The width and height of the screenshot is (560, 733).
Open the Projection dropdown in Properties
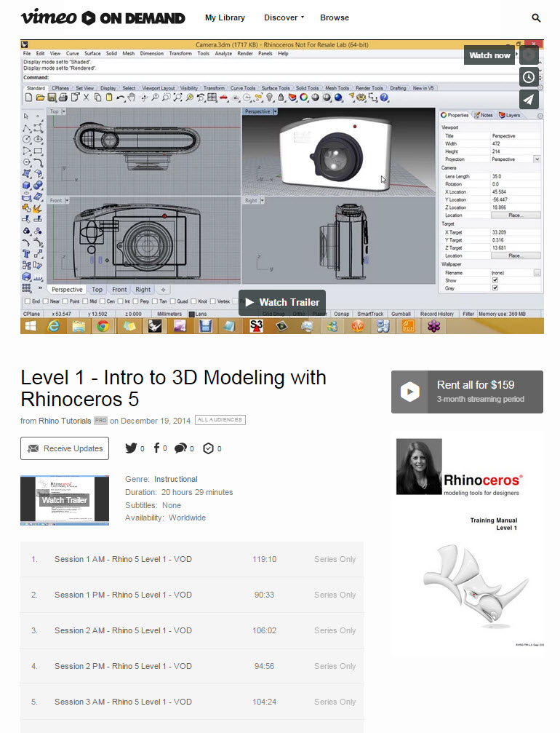click(537, 159)
